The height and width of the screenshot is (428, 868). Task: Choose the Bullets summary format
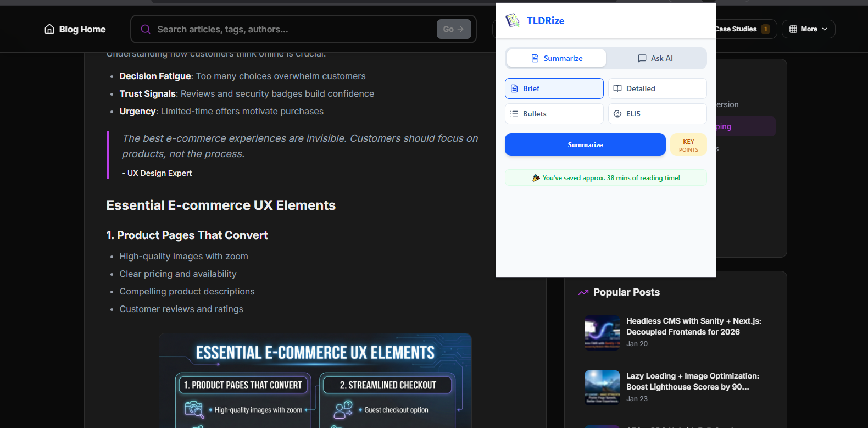tap(554, 114)
